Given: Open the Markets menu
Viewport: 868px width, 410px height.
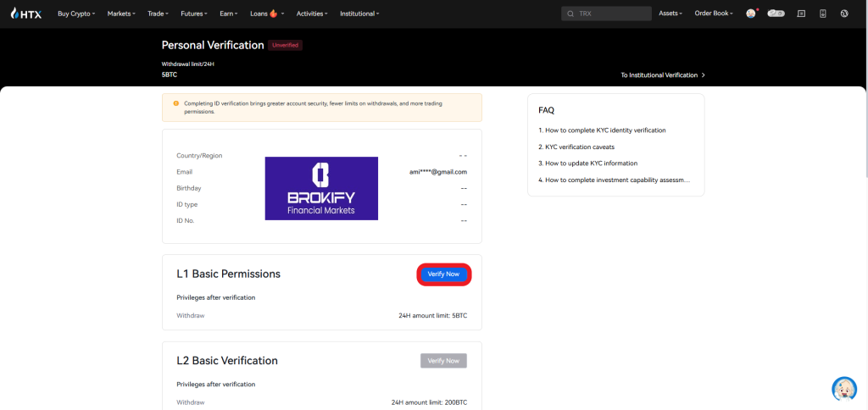Looking at the screenshot, I should coord(123,14).
